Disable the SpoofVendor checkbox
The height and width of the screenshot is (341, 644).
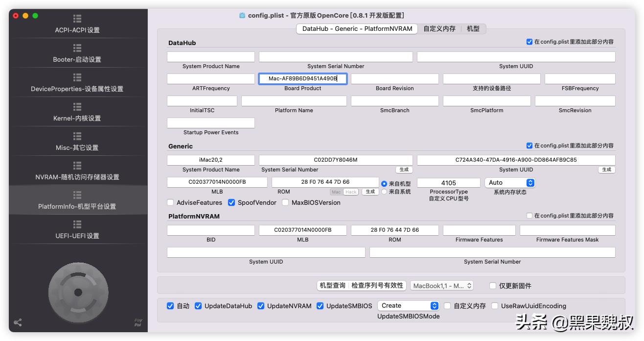click(231, 202)
